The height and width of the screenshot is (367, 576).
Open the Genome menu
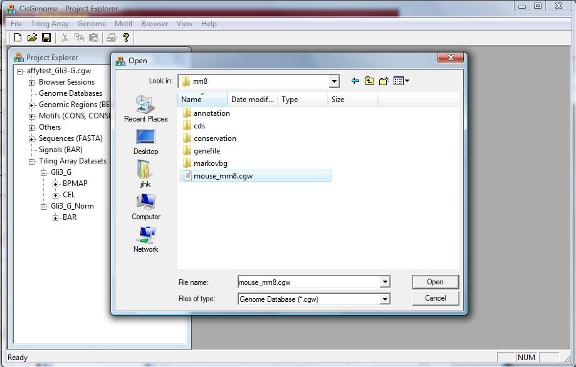click(91, 24)
